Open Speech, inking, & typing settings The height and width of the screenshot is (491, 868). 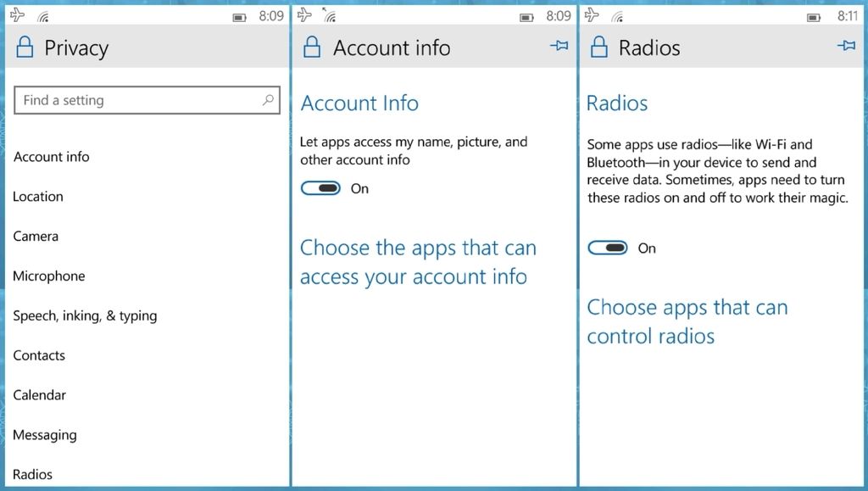tap(85, 316)
